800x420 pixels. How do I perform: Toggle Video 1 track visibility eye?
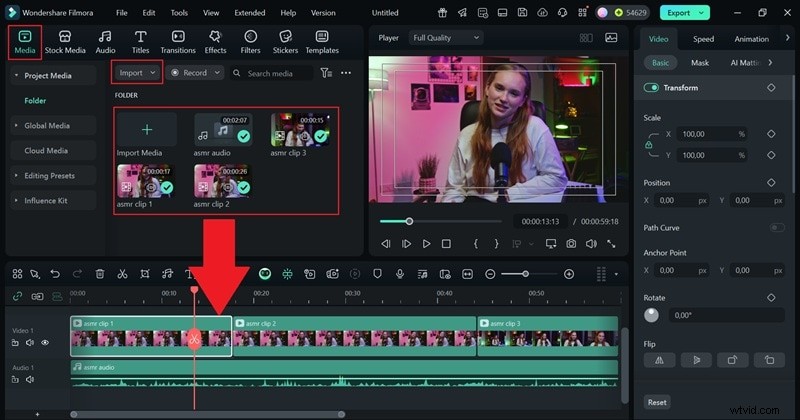click(x=45, y=343)
